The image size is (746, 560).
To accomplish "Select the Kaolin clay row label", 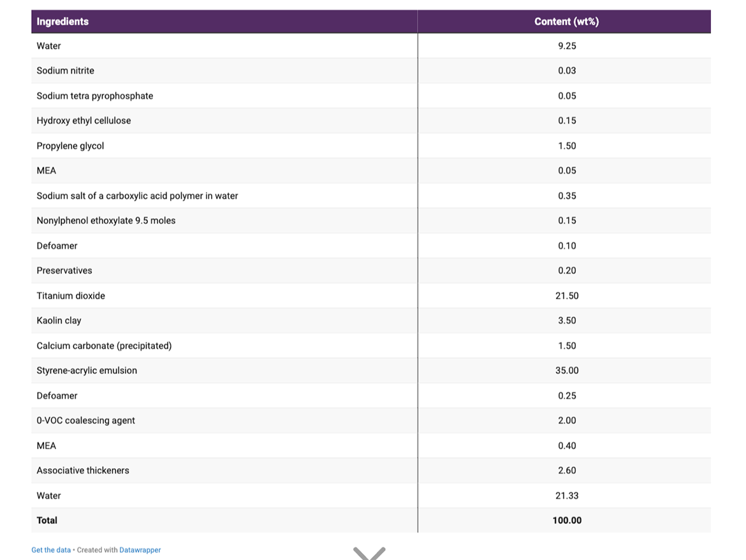I will tap(59, 320).
